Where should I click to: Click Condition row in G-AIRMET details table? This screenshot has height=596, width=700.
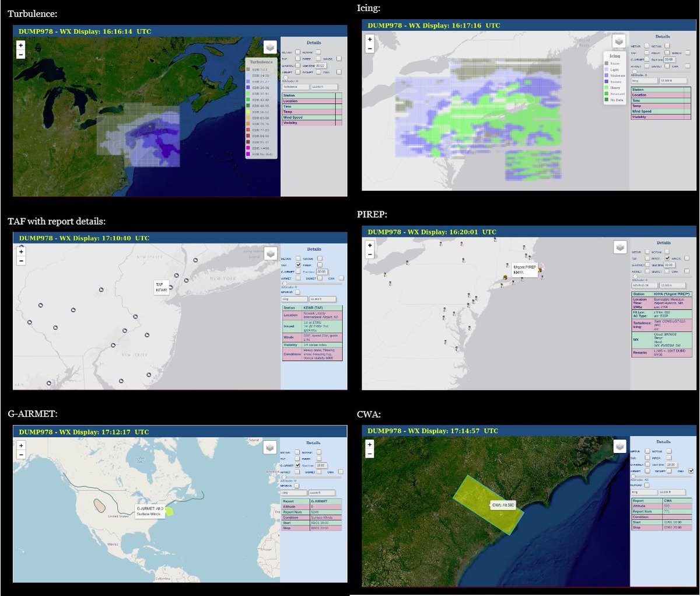311,518
